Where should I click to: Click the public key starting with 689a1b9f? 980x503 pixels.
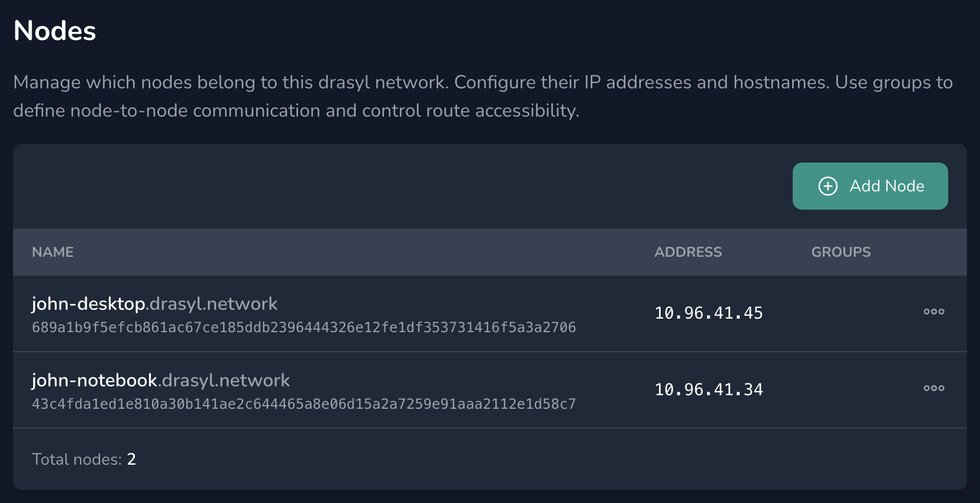[303, 327]
